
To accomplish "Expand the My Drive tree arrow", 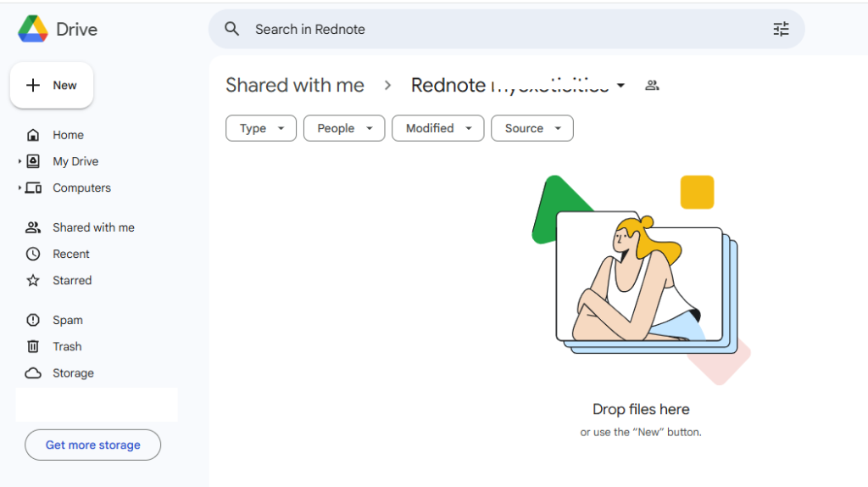I will pyautogui.click(x=19, y=161).
